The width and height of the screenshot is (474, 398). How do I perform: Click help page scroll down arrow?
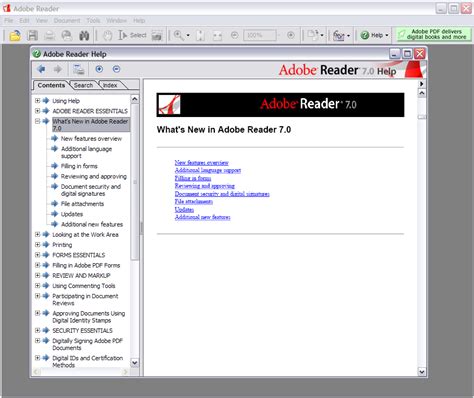(422, 371)
